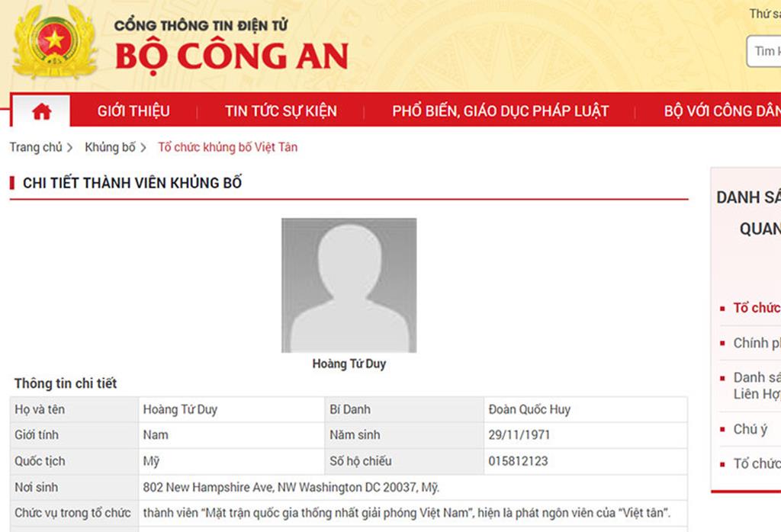Open the TIN TỨC SỰ KIỆN menu
Image resolution: width=781 pixels, height=532 pixels.
click(x=281, y=111)
